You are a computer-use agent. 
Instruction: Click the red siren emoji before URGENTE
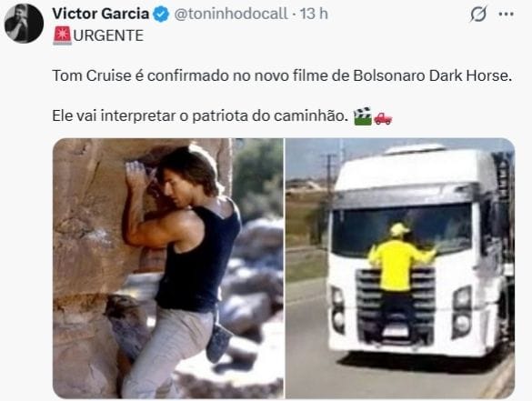pos(62,35)
